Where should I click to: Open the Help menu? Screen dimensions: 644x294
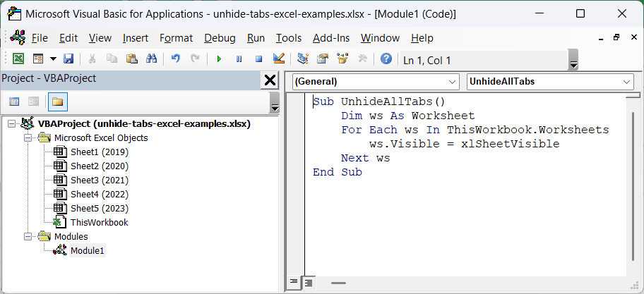coord(422,38)
